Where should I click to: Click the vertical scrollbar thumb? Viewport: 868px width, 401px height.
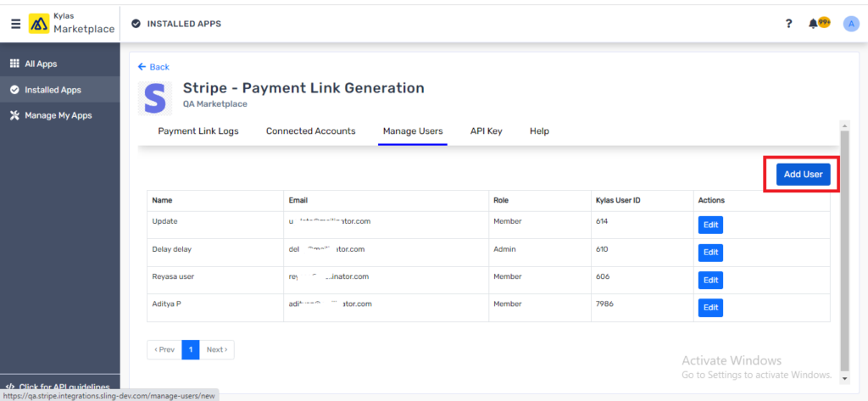(844, 251)
